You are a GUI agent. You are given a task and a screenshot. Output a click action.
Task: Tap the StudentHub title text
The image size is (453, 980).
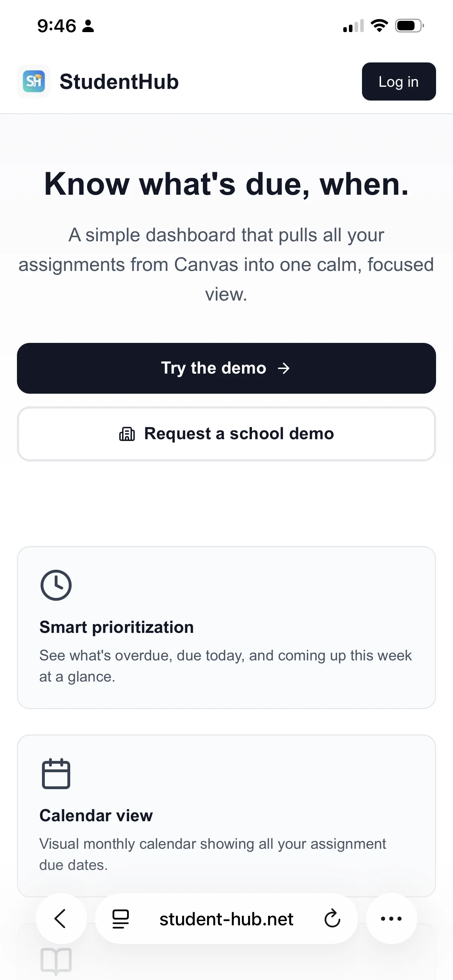coord(118,81)
